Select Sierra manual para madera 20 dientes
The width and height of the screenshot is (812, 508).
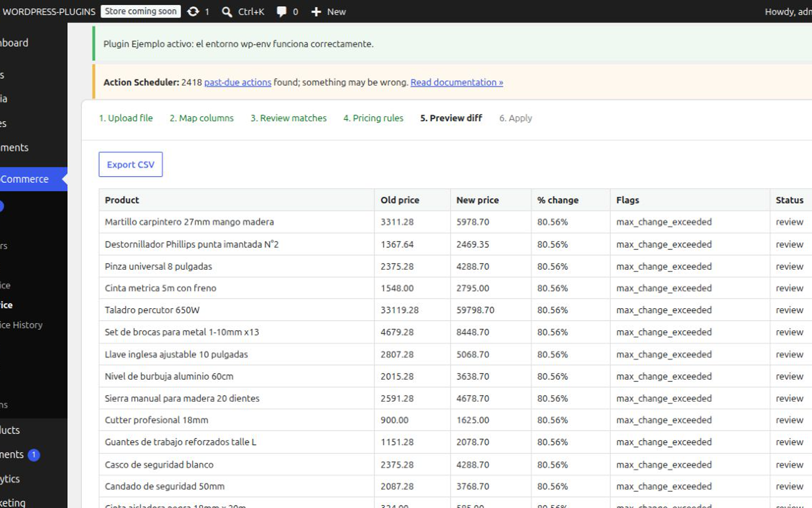182,398
